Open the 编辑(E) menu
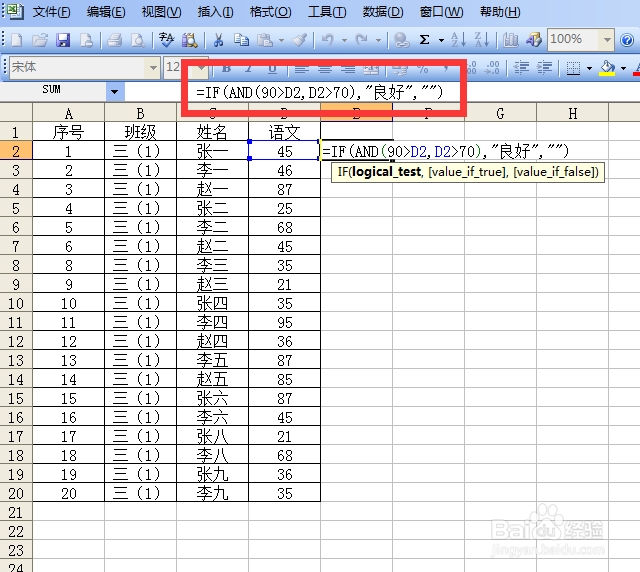The height and width of the screenshot is (572, 640). [106, 12]
